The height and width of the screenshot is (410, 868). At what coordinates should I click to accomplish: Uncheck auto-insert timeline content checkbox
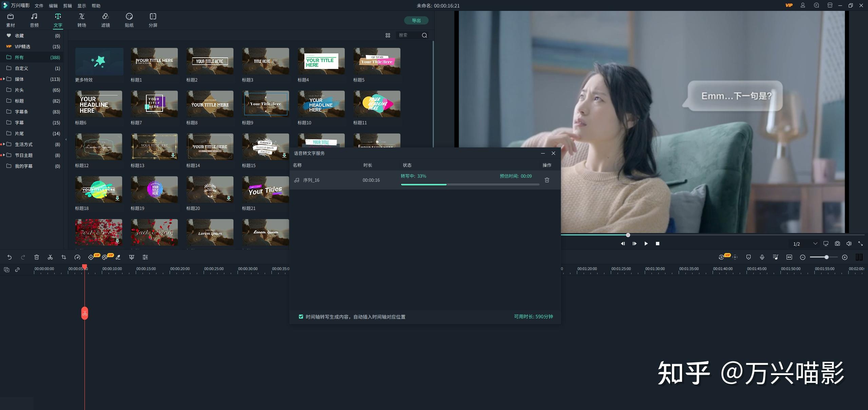coord(301,317)
